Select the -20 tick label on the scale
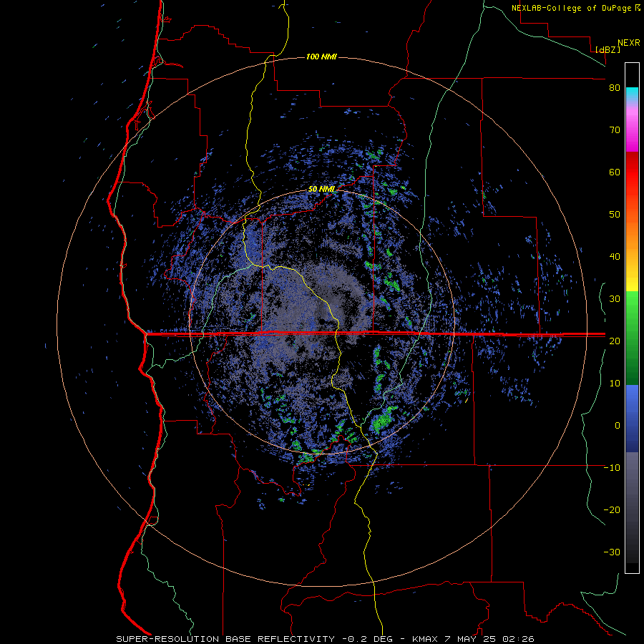The height and width of the screenshot is (644, 644). click(612, 509)
